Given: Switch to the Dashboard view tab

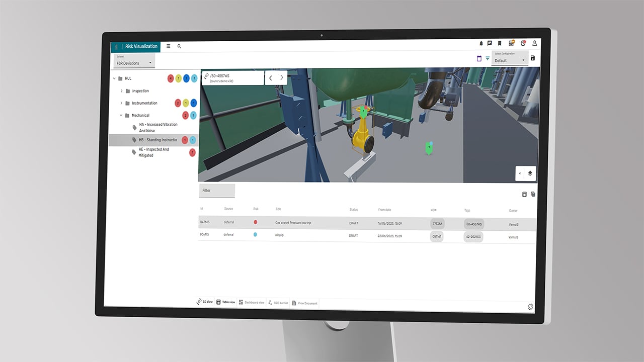Looking at the screenshot, I should [x=251, y=303].
